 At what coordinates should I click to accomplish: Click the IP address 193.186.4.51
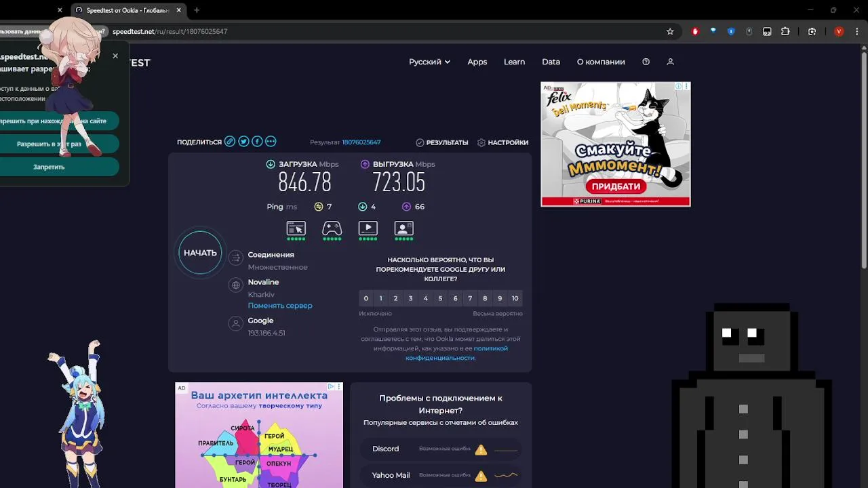click(267, 333)
